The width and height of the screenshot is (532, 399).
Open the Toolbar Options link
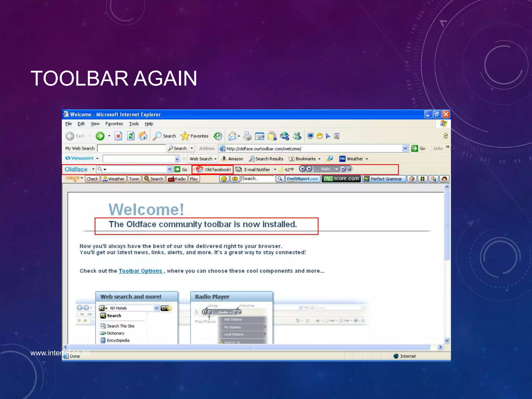pyautogui.click(x=141, y=271)
